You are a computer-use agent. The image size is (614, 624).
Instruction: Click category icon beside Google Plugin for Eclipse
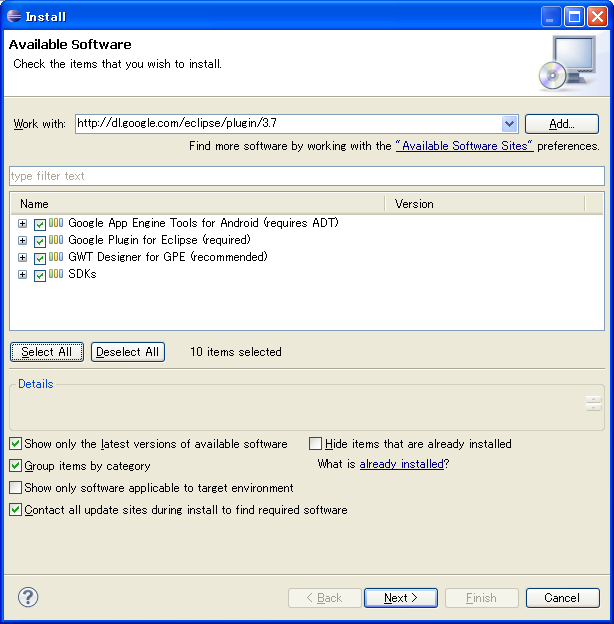pyautogui.click(x=56, y=240)
